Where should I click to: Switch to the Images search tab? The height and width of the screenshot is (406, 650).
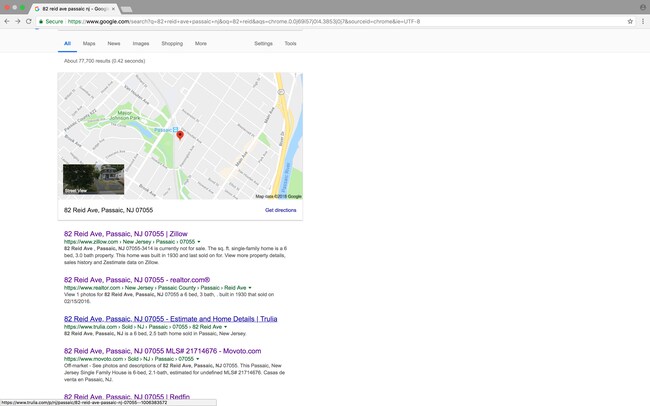(141, 44)
